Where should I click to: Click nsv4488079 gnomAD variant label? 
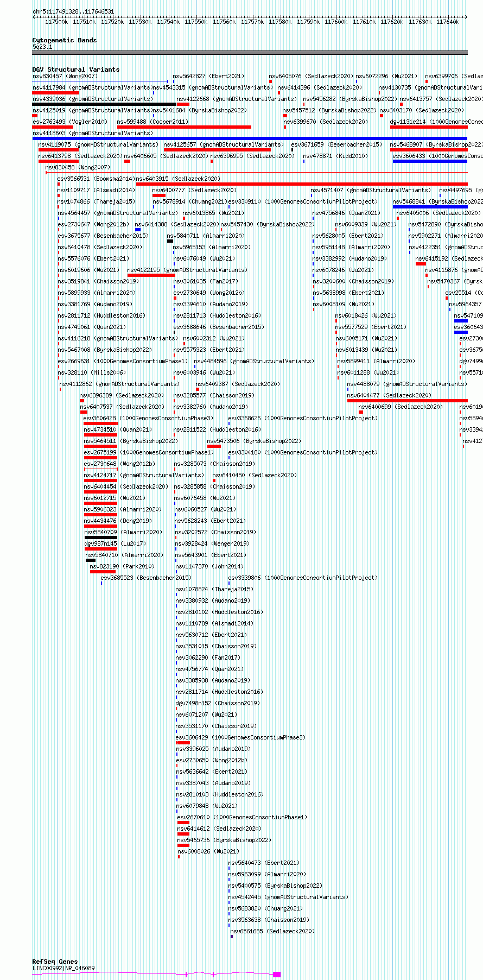tap(407, 384)
